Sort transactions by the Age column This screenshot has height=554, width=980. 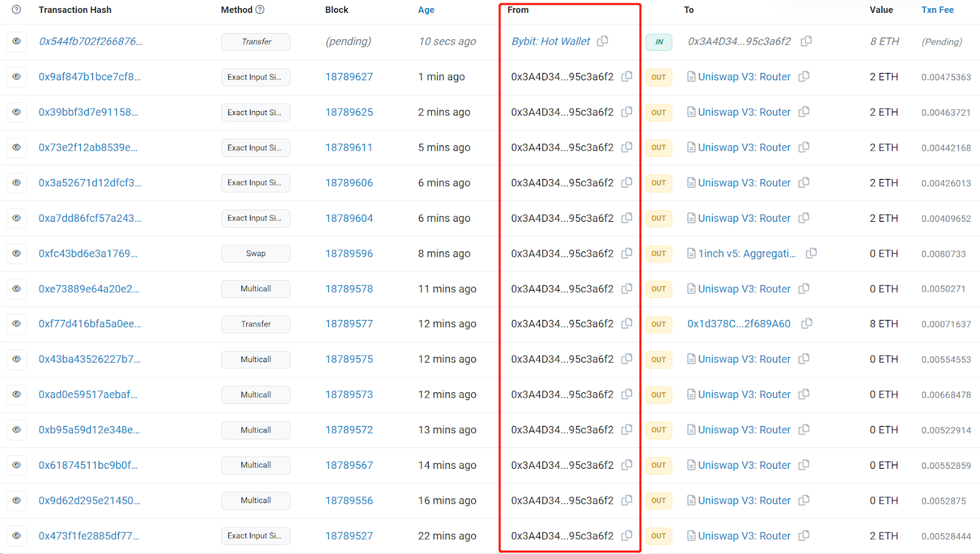[426, 10]
